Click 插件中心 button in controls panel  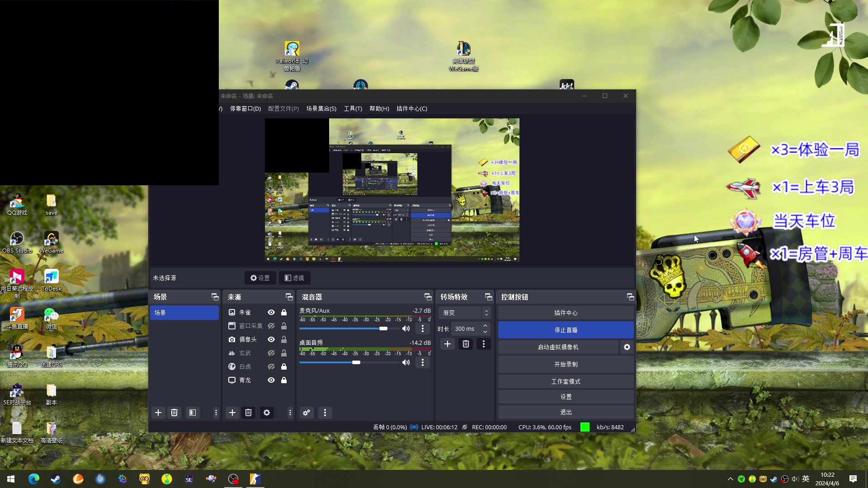pos(566,313)
